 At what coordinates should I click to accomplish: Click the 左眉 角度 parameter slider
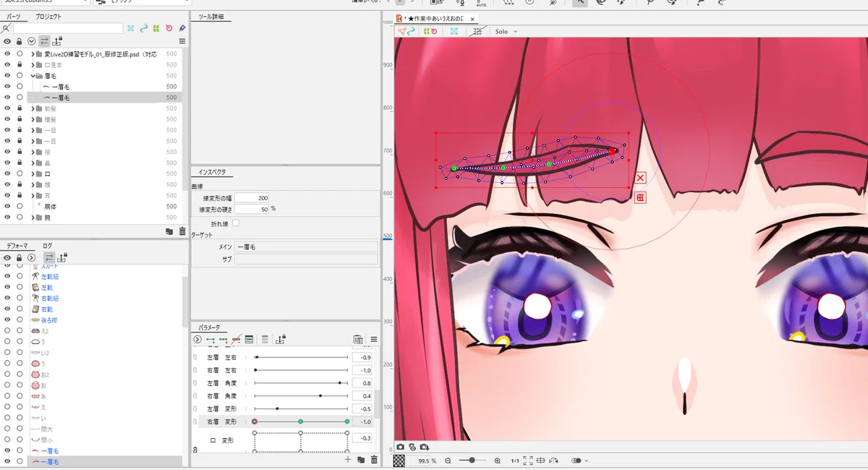pyautogui.click(x=301, y=383)
